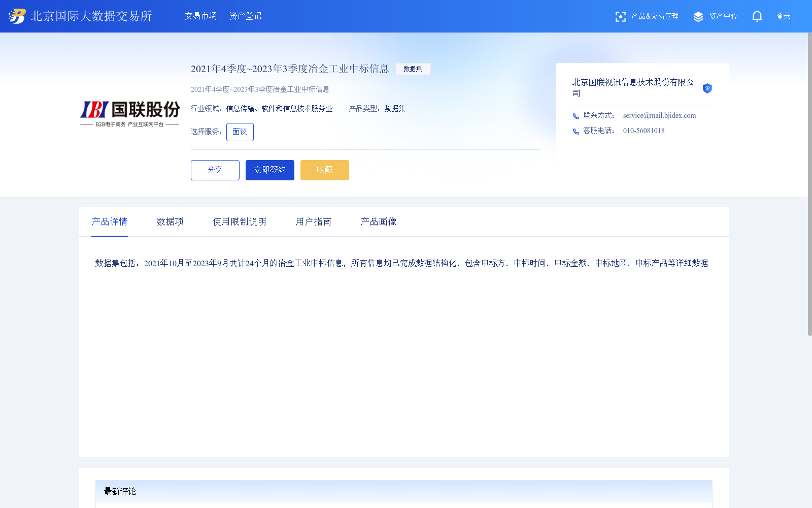Screen dimensions: 812x508
Task: Click the Beijing Data Exchange logo icon
Action: click(17, 16)
